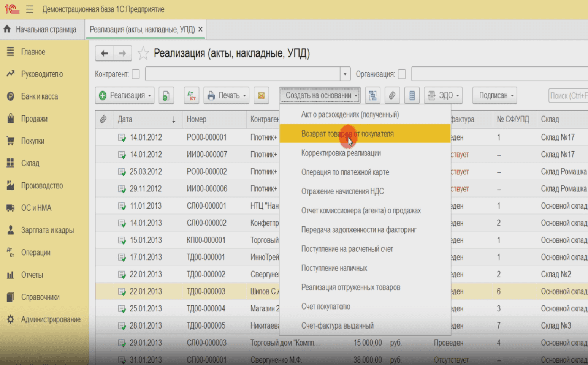This screenshot has height=365, width=588.
Task: Click the paperclip attach files toolbar icon
Action: [392, 96]
